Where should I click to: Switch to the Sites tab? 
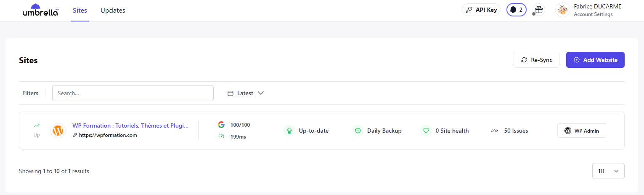[x=80, y=10]
